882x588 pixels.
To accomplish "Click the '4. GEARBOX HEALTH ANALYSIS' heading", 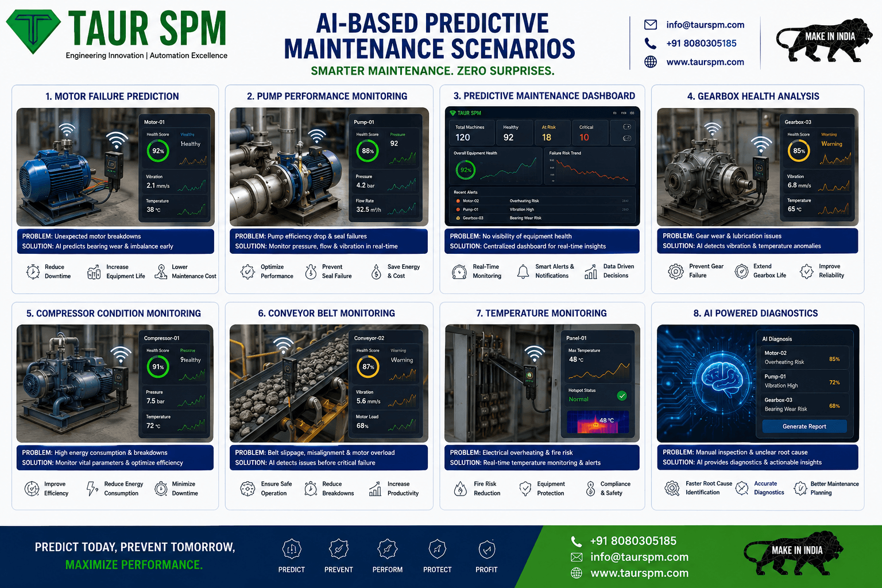I will click(753, 96).
